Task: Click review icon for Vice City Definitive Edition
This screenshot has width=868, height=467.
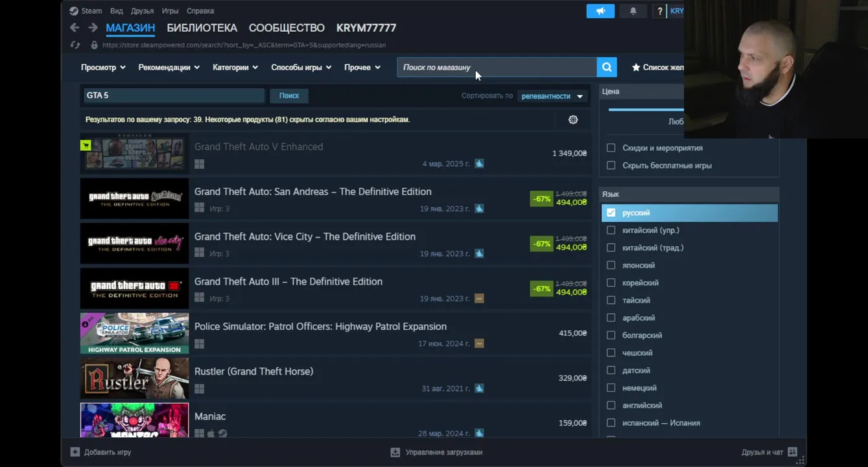Action: click(479, 254)
